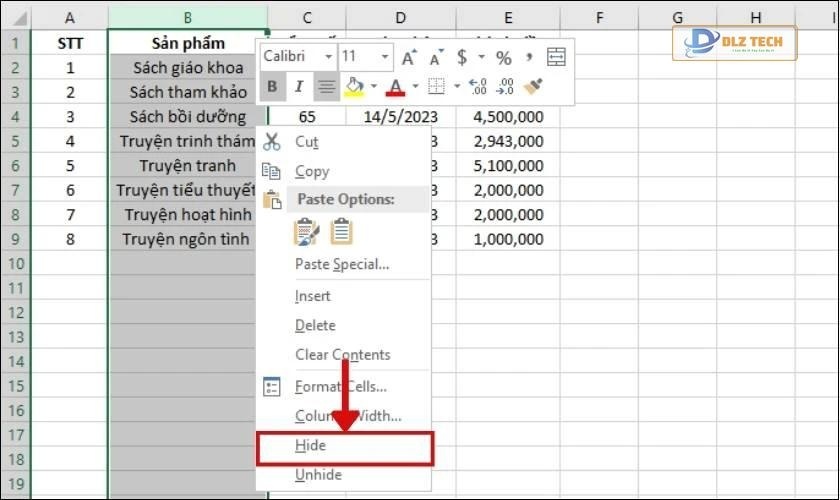
Task: Click second Paste option clipboard icon
Action: [x=341, y=232]
